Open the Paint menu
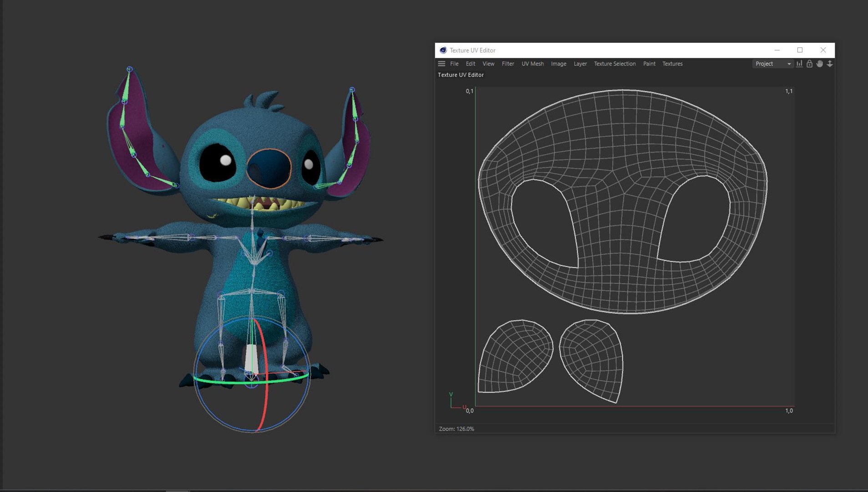 click(649, 64)
